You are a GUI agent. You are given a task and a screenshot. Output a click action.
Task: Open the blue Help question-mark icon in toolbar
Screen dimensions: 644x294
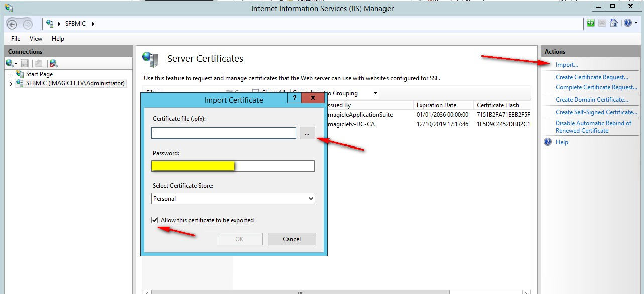[x=627, y=23]
